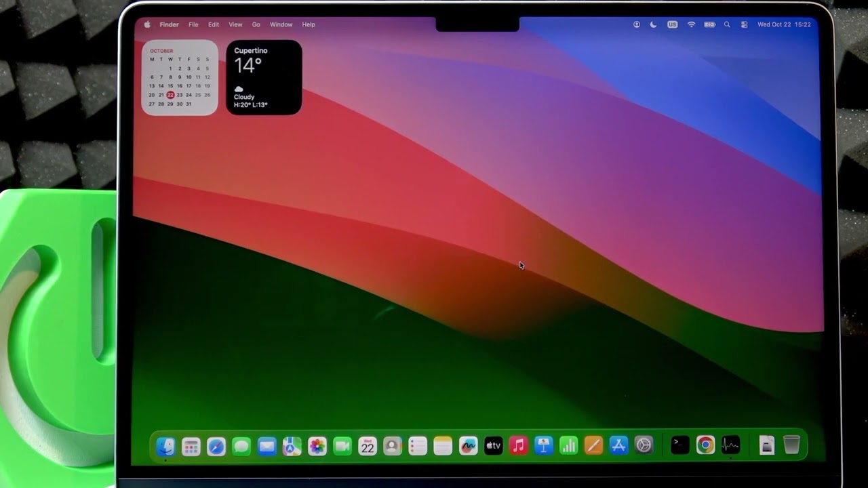The image size is (868, 488).
Task: Open the Finder menu in menu bar
Action: tap(169, 24)
